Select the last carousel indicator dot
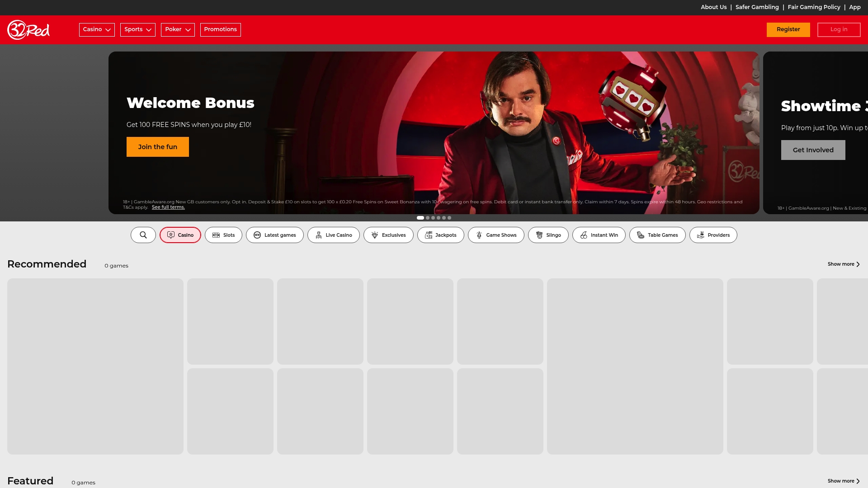The width and height of the screenshot is (868, 488). coord(449,218)
